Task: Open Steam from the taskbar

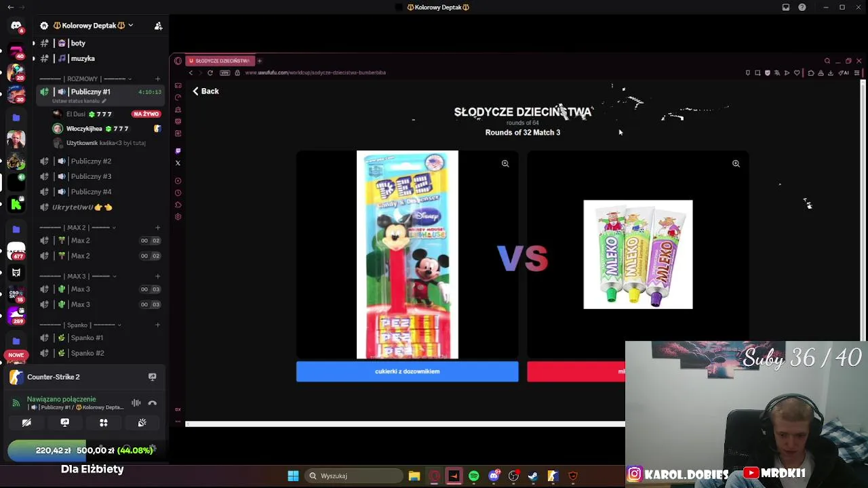Action: [533, 476]
